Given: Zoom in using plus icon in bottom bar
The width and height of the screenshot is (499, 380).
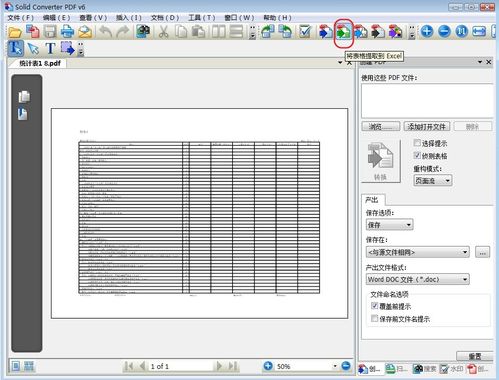Looking at the screenshot, I should [268, 366].
